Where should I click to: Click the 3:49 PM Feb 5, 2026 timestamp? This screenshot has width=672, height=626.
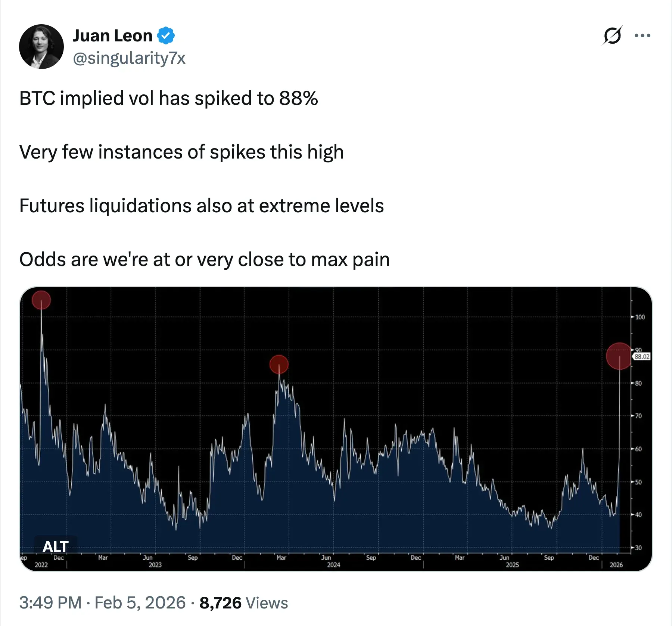tap(102, 603)
